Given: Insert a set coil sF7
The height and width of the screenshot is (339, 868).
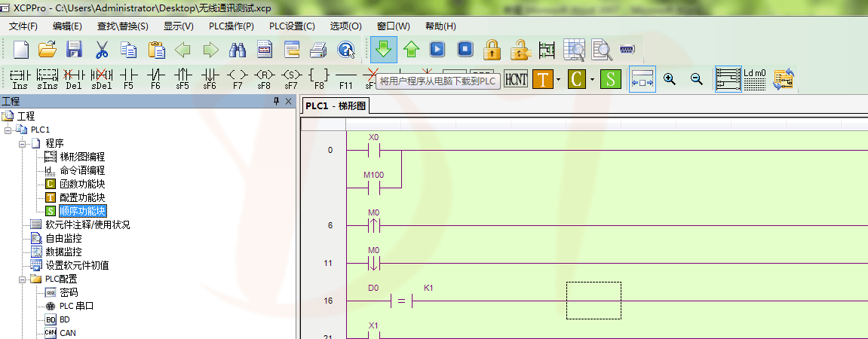Looking at the screenshot, I should (291, 79).
